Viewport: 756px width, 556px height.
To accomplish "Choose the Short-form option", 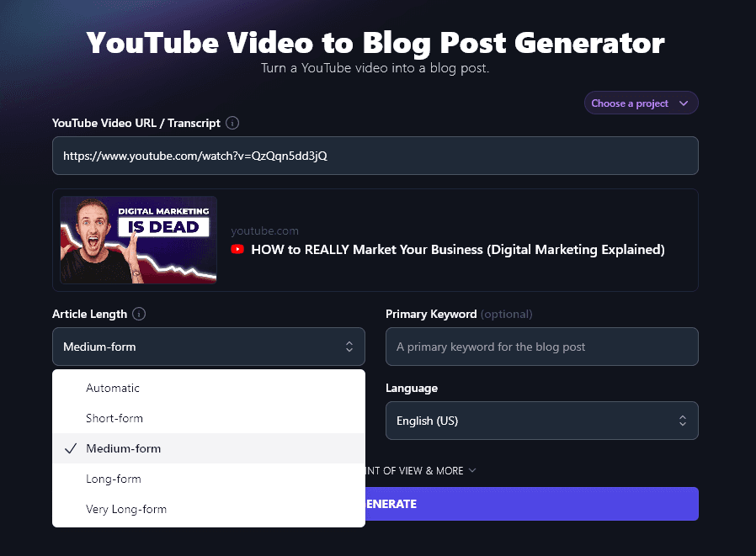I will [114, 418].
